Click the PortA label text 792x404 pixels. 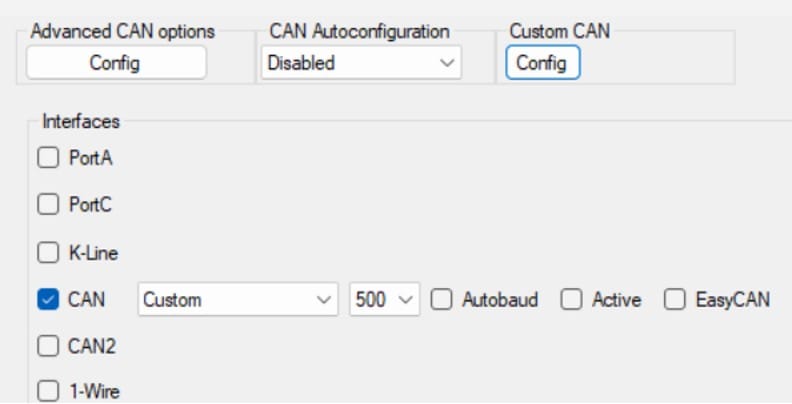click(x=91, y=158)
